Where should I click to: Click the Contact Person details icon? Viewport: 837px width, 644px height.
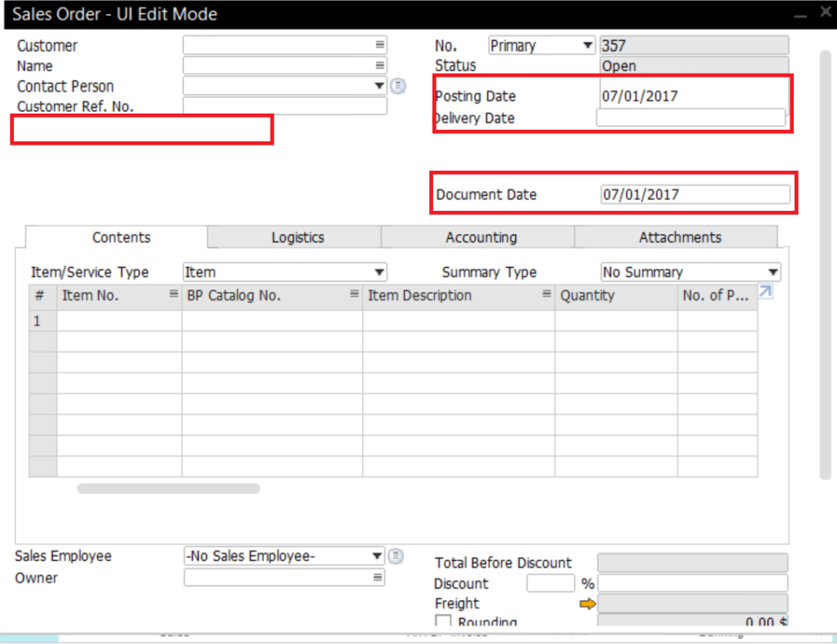tap(398, 86)
